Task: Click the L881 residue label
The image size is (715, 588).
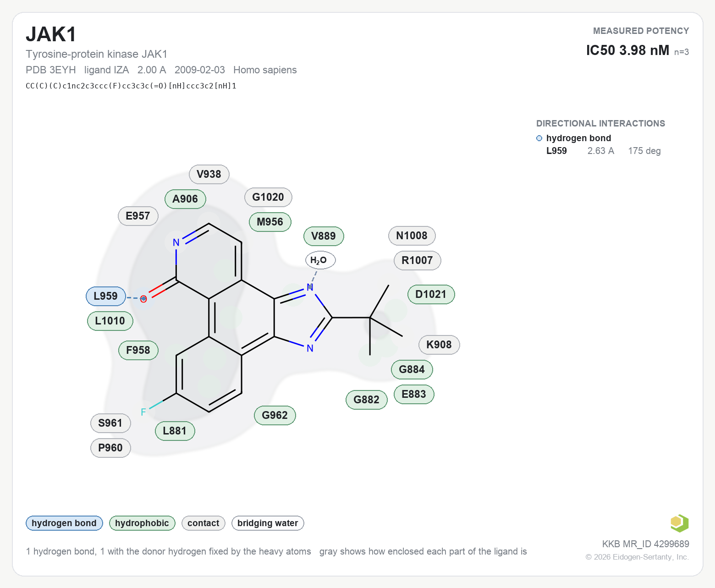Action: tap(175, 431)
